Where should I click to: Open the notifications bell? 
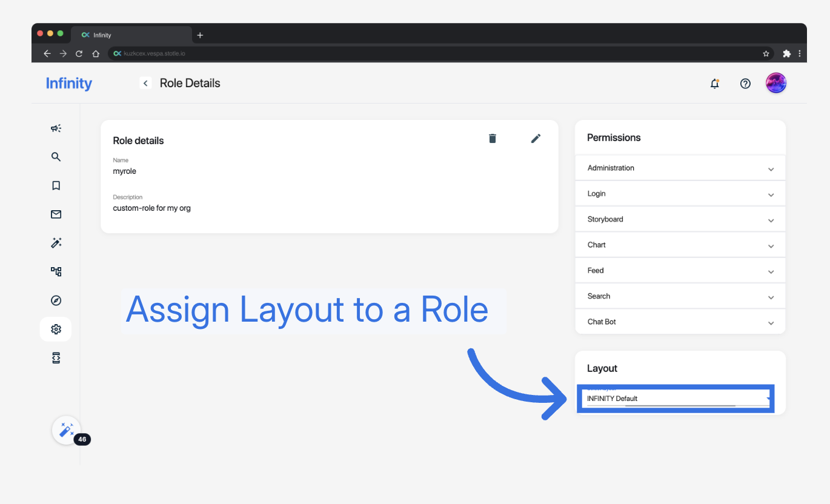coord(715,84)
